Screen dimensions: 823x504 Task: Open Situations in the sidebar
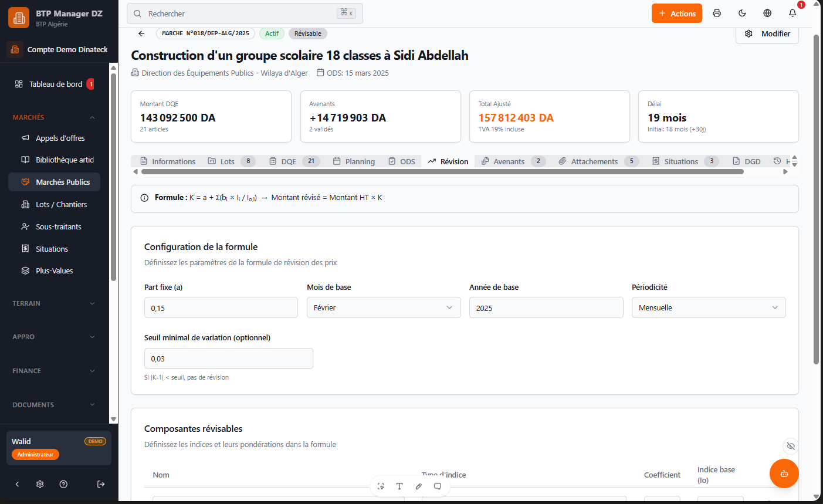pyautogui.click(x=54, y=249)
